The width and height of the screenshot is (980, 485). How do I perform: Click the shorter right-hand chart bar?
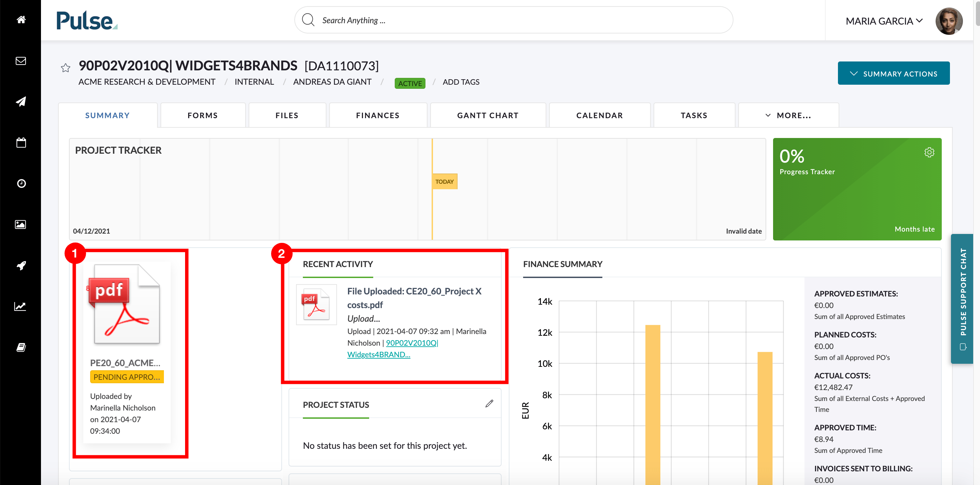[x=765, y=418]
